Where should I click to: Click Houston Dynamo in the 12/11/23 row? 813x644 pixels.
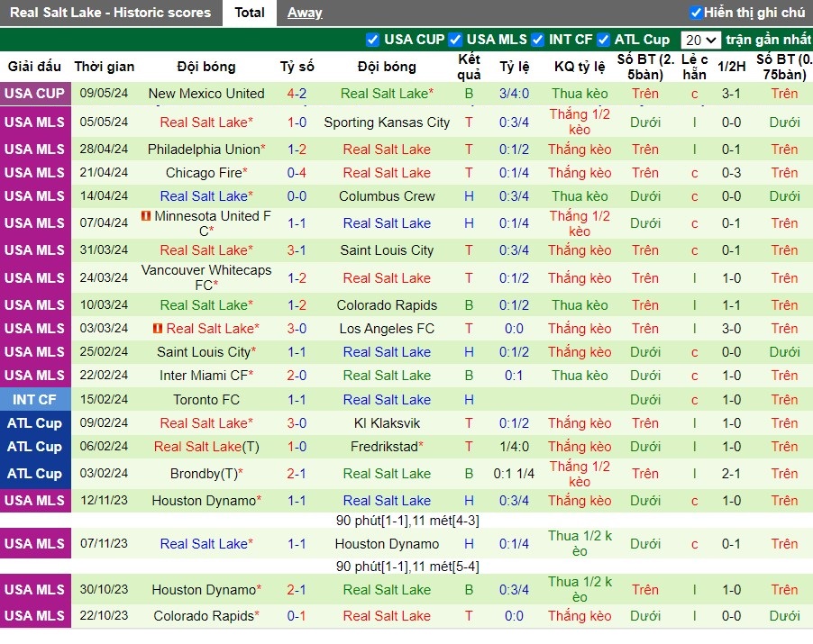pos(204,501)
